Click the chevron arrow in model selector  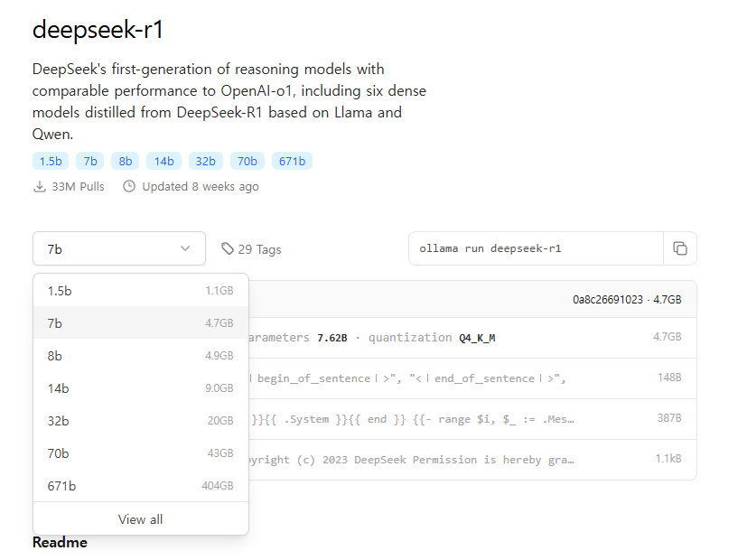pyautogui.click(x=185, y=248)
